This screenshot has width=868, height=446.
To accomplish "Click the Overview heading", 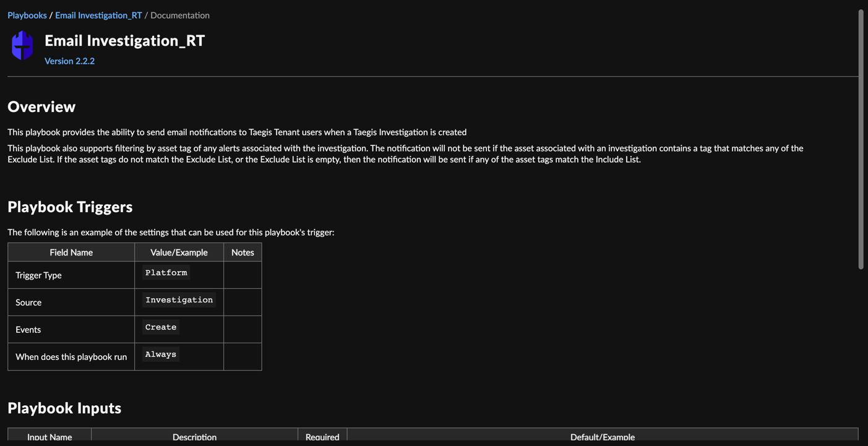I will 41,106.
